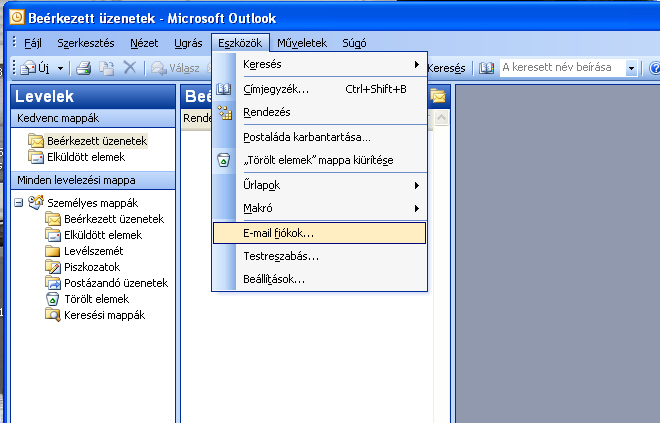Expand the Keresés submenu
Image resolution: width=660 pixels, height=423 pixels.
point(330,65)
